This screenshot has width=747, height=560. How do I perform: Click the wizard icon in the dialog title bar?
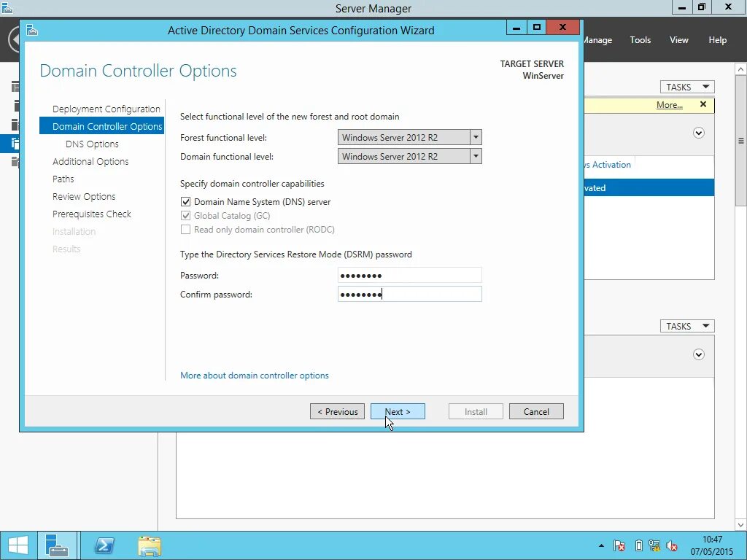[x=31, y=31]
